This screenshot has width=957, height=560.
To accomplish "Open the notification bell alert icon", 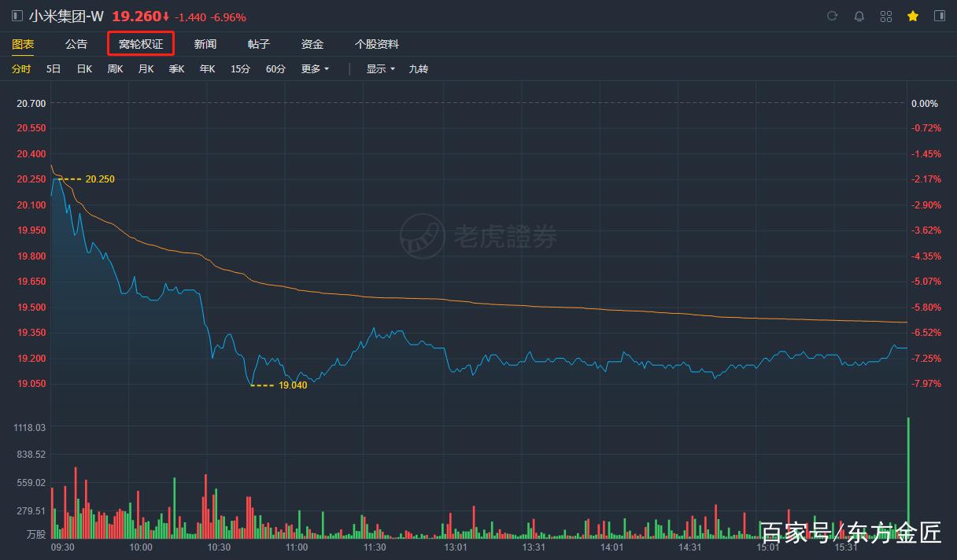I will click(859, 16).
